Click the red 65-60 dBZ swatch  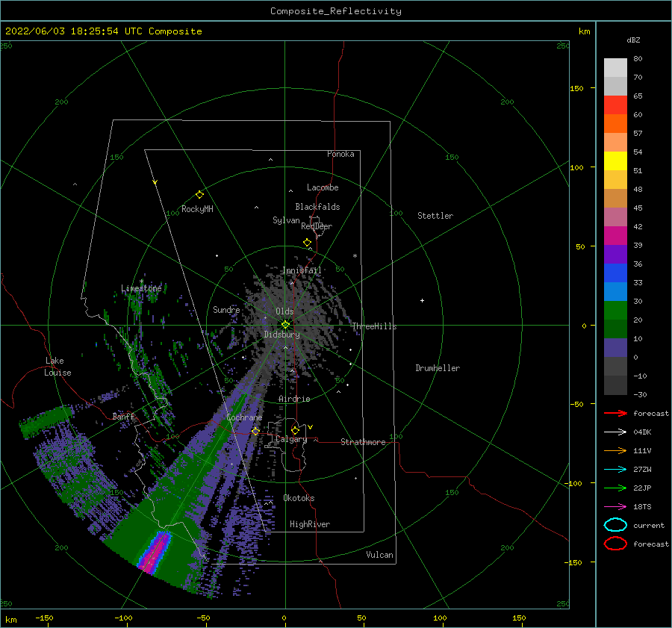coord(615,105)
